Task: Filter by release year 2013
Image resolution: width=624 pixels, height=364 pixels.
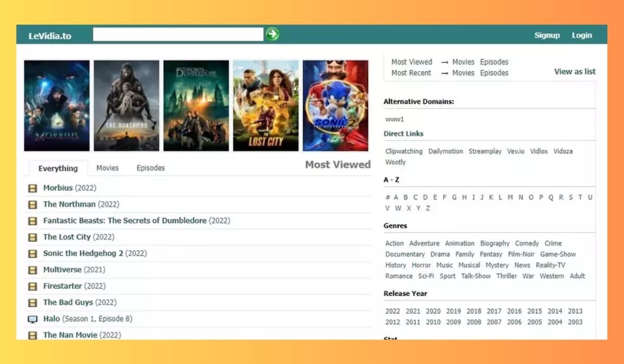Action: click(x=575, y=311)
